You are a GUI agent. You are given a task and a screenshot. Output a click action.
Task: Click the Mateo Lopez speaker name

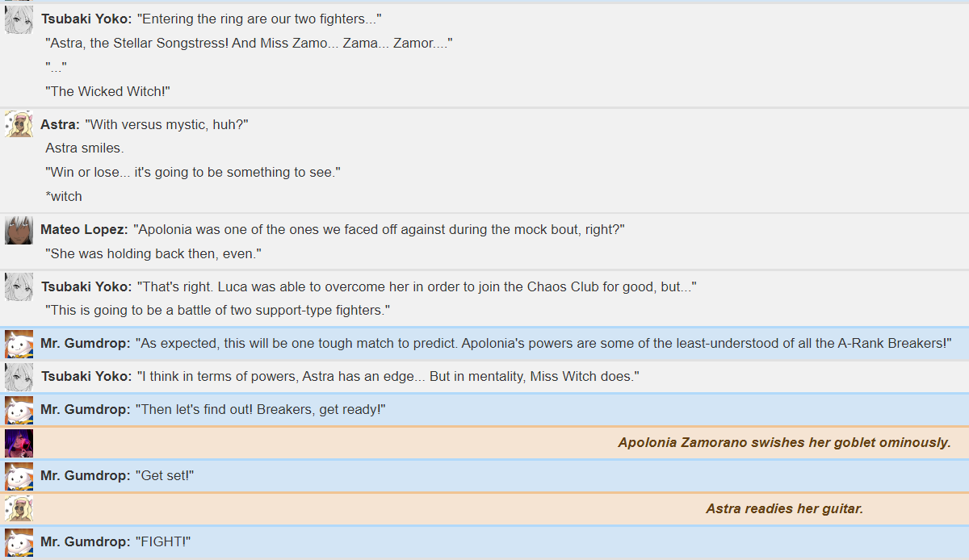pyautogui.click(x=84, y=229)
